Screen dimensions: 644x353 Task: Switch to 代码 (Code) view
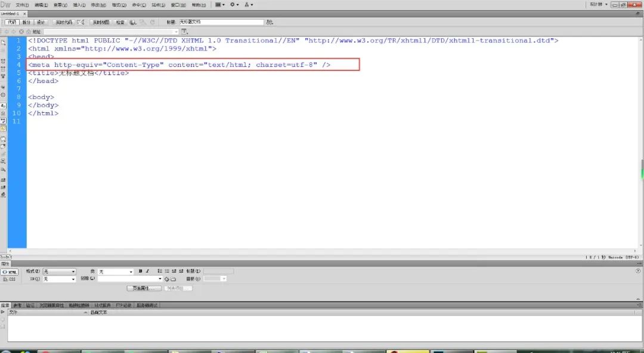tap(12, 22)
